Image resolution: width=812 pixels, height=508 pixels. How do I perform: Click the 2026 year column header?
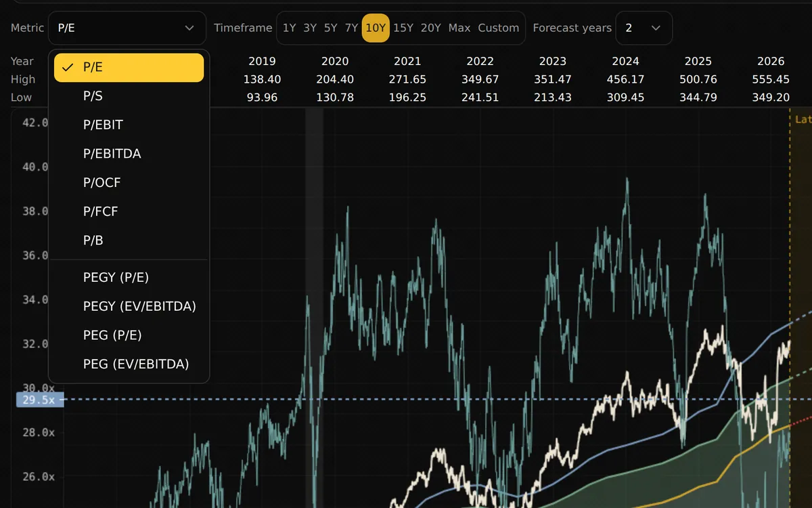pyautogui.click(x=771, y=61)
